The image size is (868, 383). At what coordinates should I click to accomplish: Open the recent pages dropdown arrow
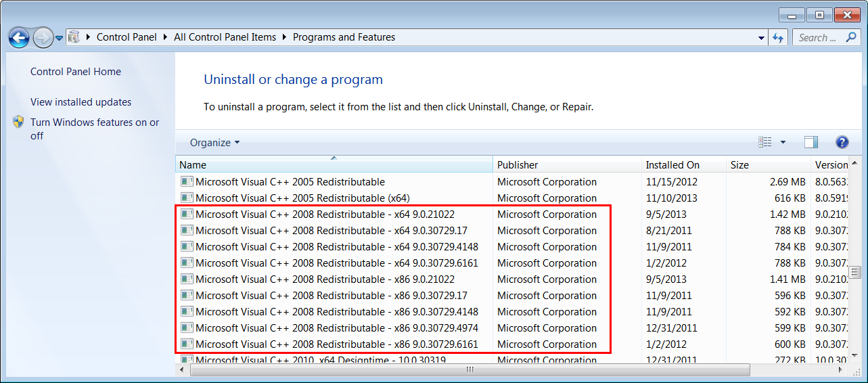59,39
